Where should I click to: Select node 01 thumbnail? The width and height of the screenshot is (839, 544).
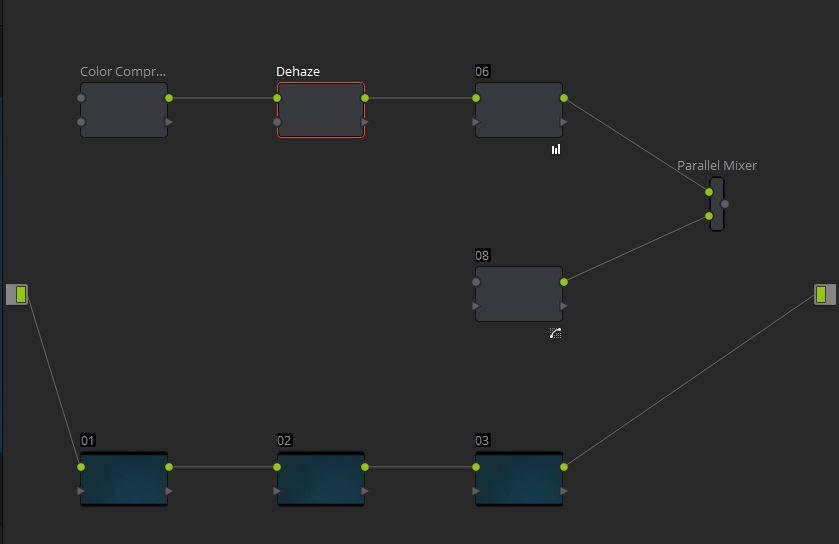click(124, 479)
